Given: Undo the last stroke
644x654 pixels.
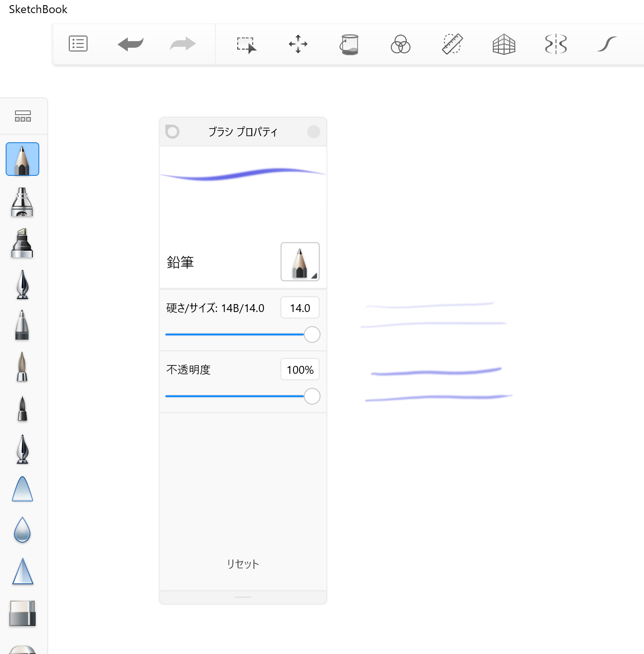Looking at the screenshot, I should point(131,44).
